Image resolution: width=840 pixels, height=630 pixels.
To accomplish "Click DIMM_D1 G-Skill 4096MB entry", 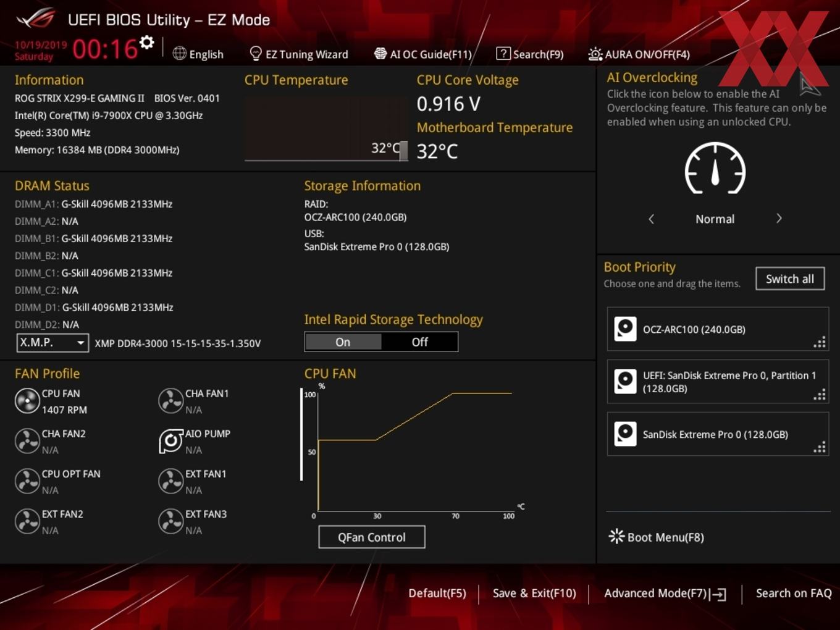I will [x=94, y=308].
